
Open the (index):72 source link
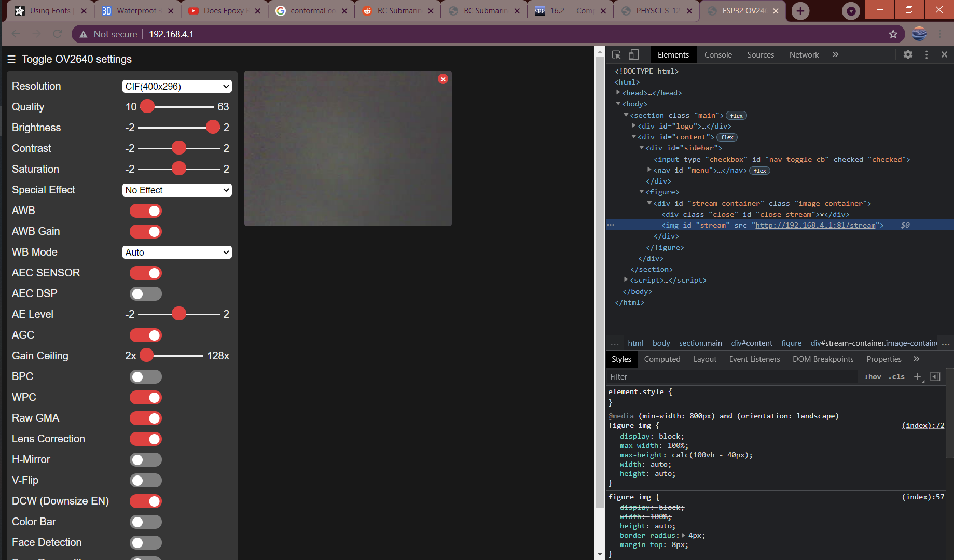click(923, 425)
